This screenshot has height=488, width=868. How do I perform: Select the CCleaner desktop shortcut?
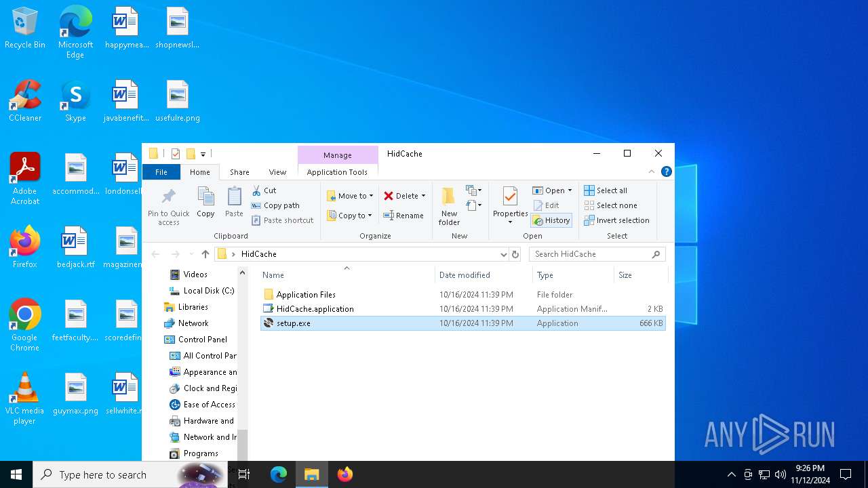point(25,102)
